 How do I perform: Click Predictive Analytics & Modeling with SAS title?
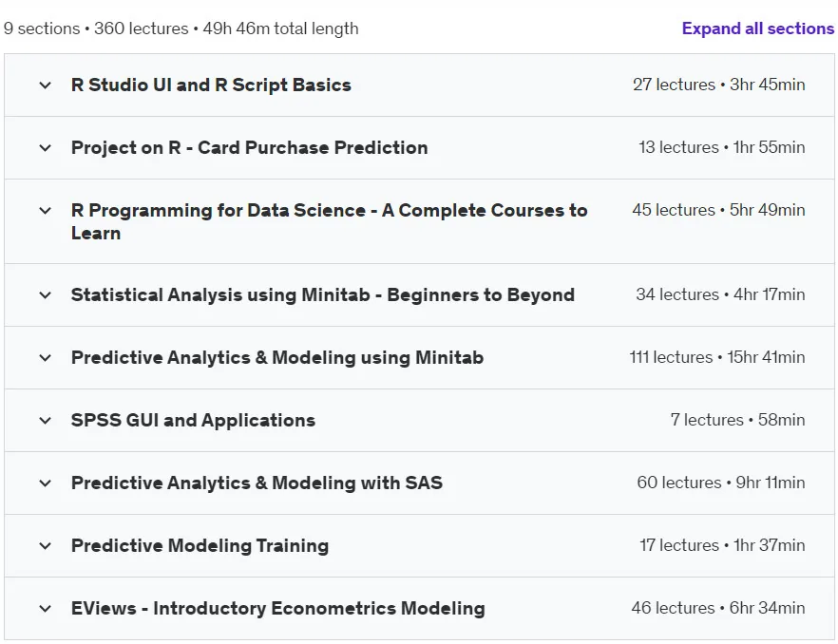pyautogui.click(x=257, y=483)
